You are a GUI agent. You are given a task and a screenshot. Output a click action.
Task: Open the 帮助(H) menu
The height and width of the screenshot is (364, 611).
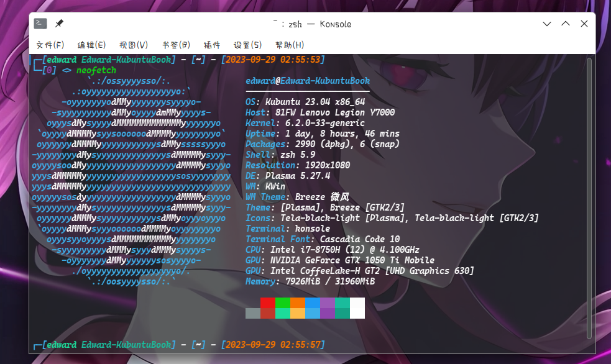(x=289, y=44)
